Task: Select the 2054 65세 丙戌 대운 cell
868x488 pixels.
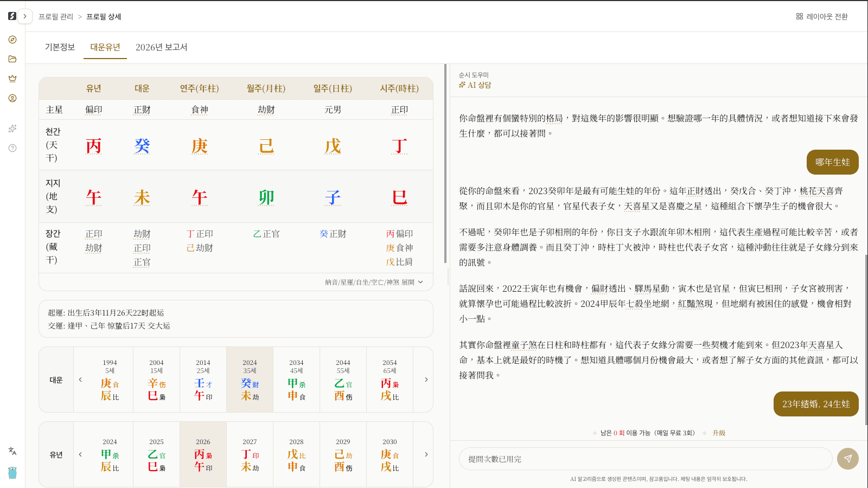Action: [390, 380]
